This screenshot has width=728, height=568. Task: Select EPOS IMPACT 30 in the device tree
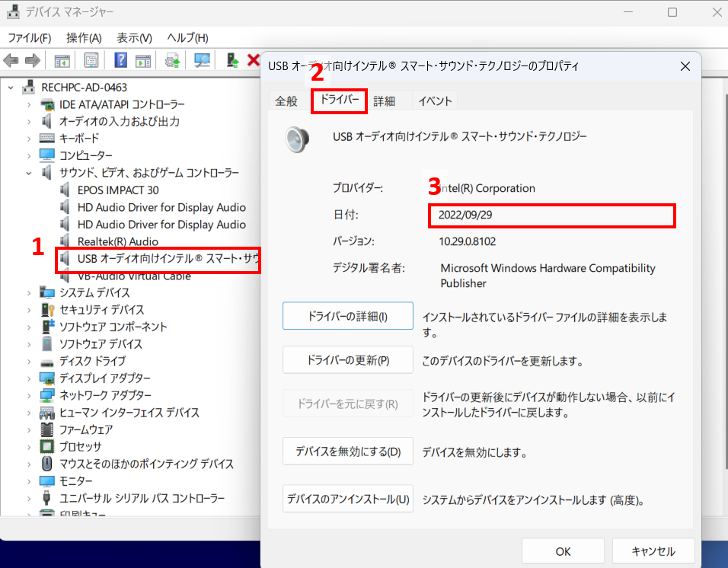click(x=118, y=190)
